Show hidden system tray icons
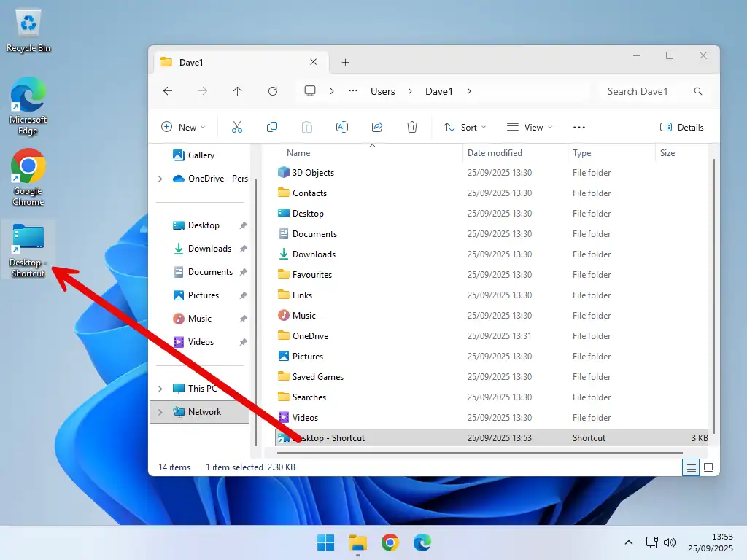The image size is (747, 560). (629, 542)
